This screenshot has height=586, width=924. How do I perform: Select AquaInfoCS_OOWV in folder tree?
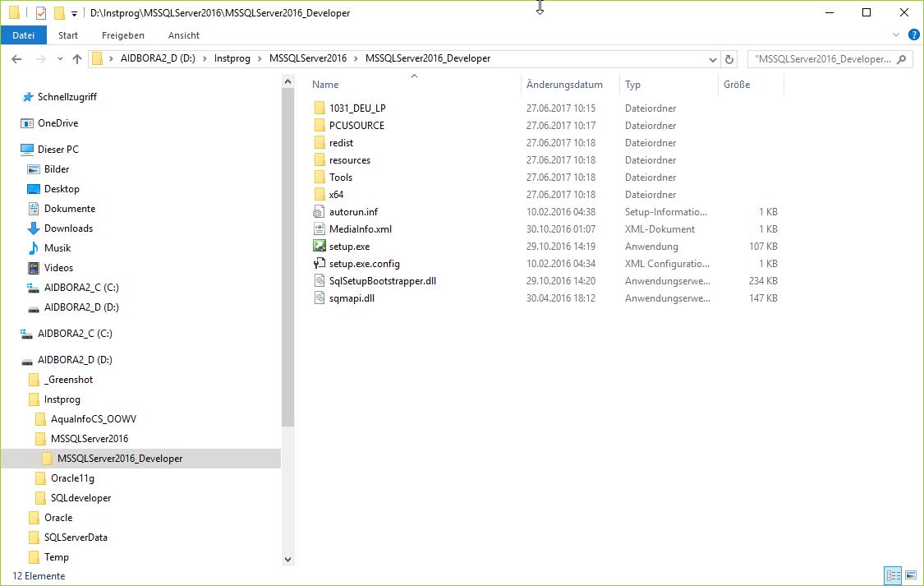(x=94, y=419)
